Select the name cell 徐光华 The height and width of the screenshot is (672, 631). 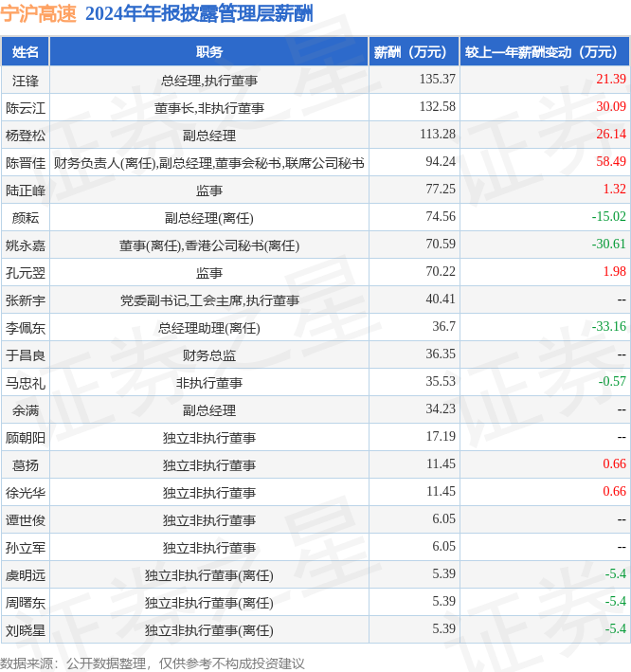point(26,493)
